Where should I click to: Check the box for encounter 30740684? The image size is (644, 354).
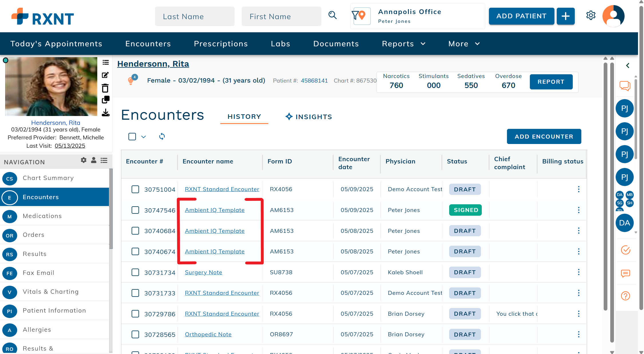click(135, 231)
